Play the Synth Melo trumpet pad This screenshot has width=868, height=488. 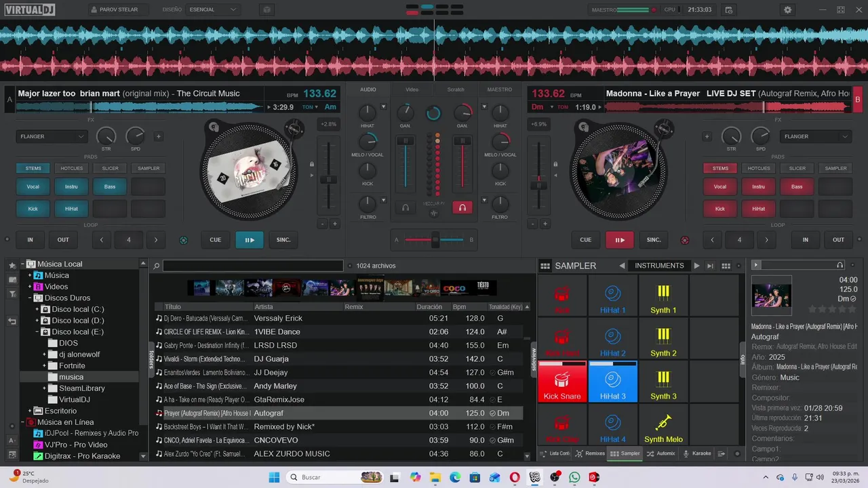click(x=664, y=425)
